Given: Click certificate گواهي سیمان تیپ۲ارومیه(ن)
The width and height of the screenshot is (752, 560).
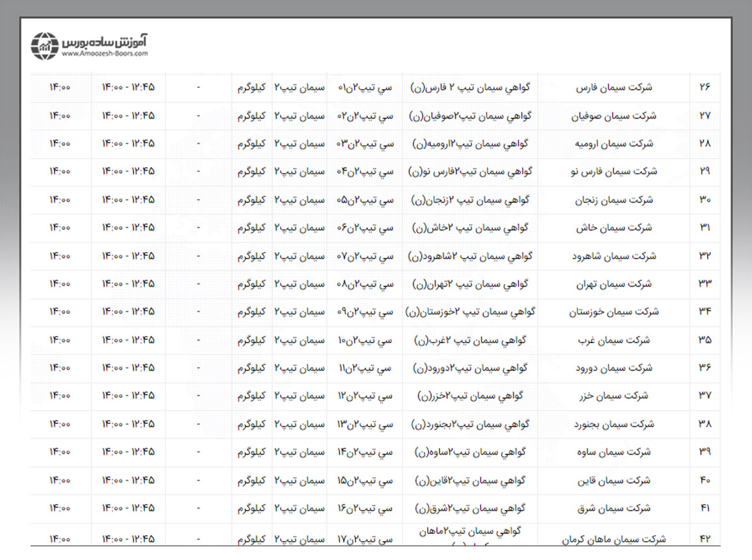Looking at the screenshot, I should (x=469, y=144).
